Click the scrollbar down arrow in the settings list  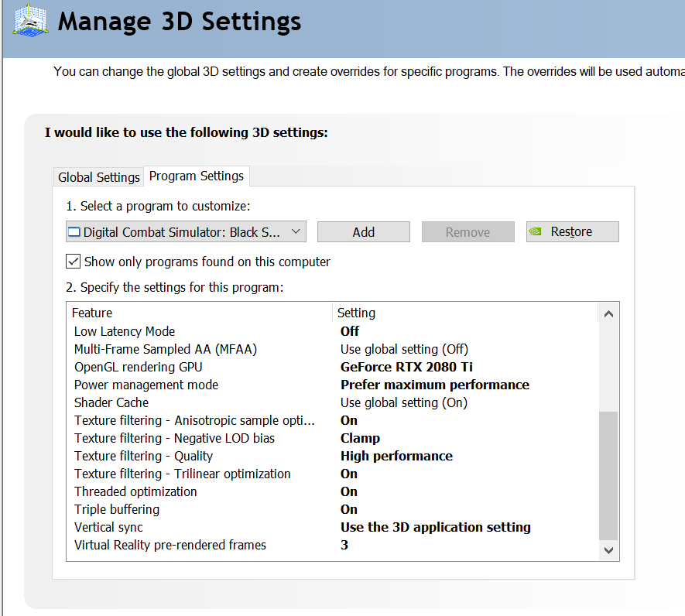click(608, 550)
